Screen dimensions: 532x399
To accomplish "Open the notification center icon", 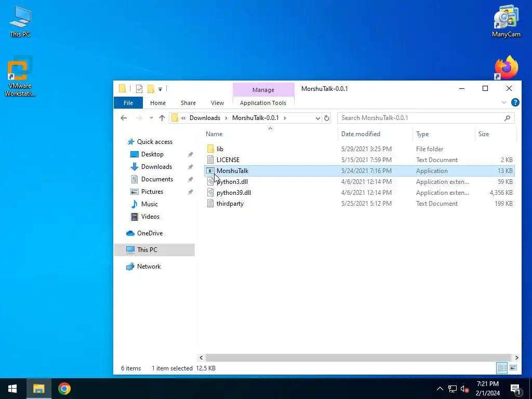I will [x=515, y=390].
